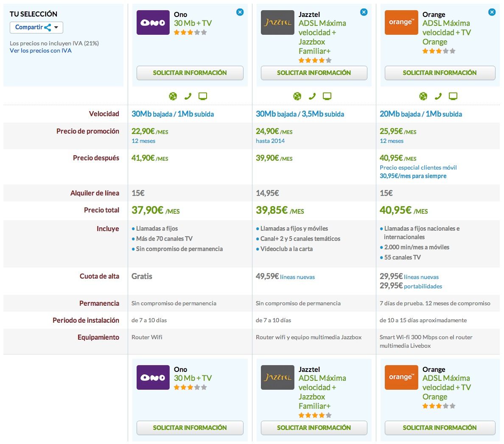Click the bottom Jazztel grey logo

pyautogui.click(x=277, y=377)
